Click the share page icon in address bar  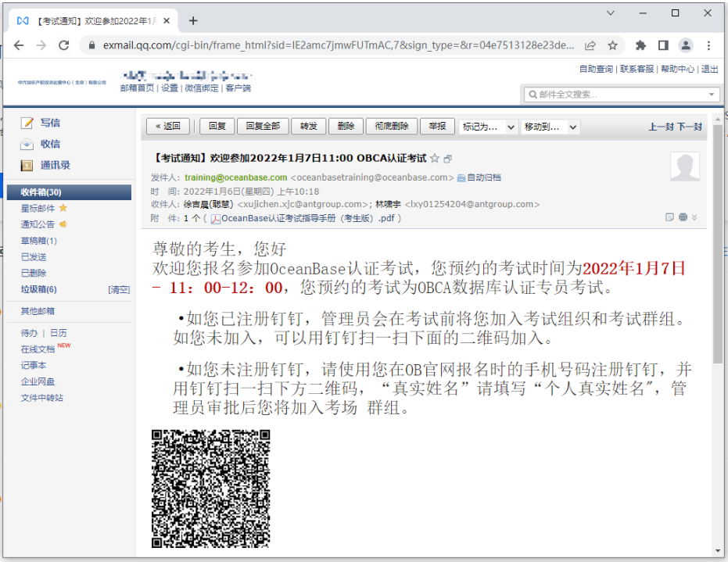click(590, 45)
